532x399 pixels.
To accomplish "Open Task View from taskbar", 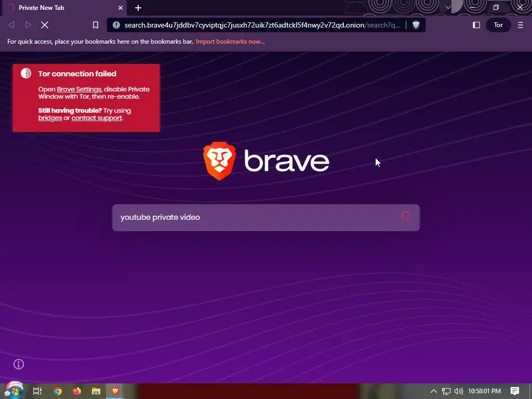I will tap(37, 391).
